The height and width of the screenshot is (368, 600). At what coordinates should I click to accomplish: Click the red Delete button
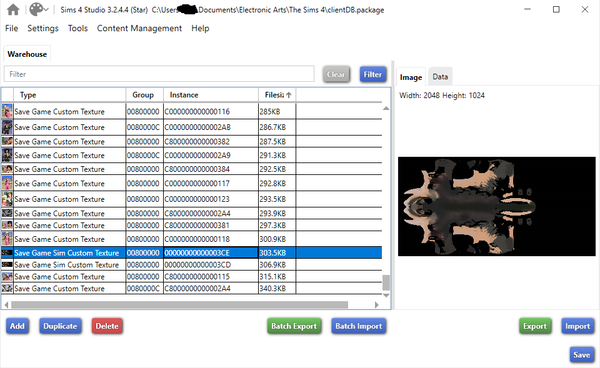[107, 326]
